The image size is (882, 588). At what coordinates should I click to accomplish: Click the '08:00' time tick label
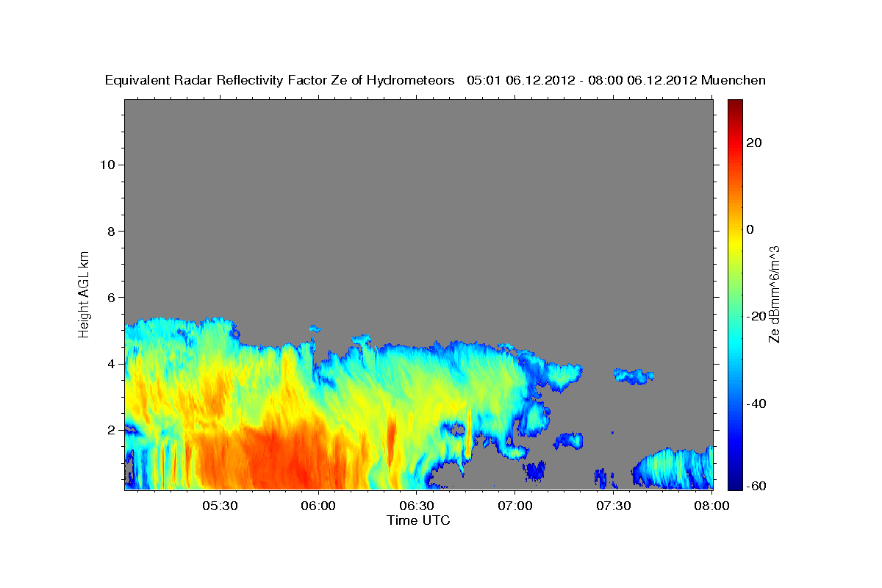tap(712, 506)
